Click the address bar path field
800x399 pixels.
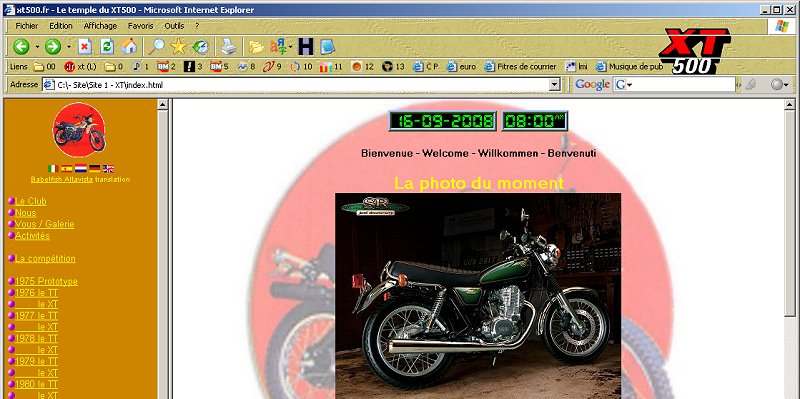pyautogui.click(x=301, y=85)
